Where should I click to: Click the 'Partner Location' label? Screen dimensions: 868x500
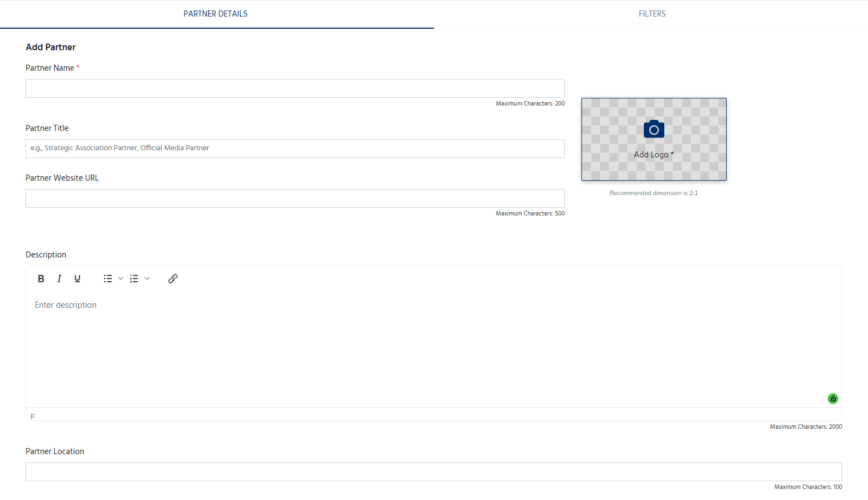pyautogui.click(x=55, y=451)
